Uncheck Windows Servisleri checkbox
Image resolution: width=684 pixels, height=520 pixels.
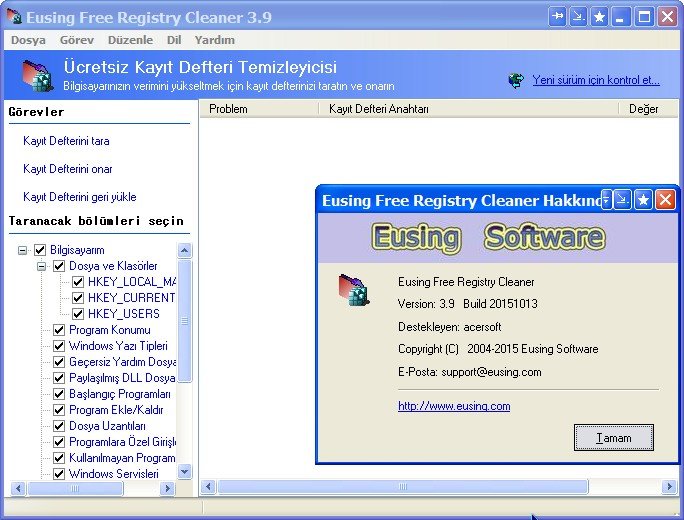[59, 474]
